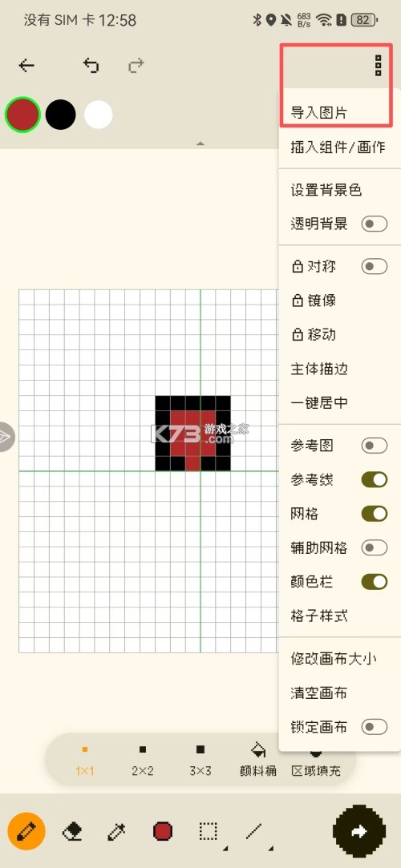Undo the last stroke

pos(91,66)
